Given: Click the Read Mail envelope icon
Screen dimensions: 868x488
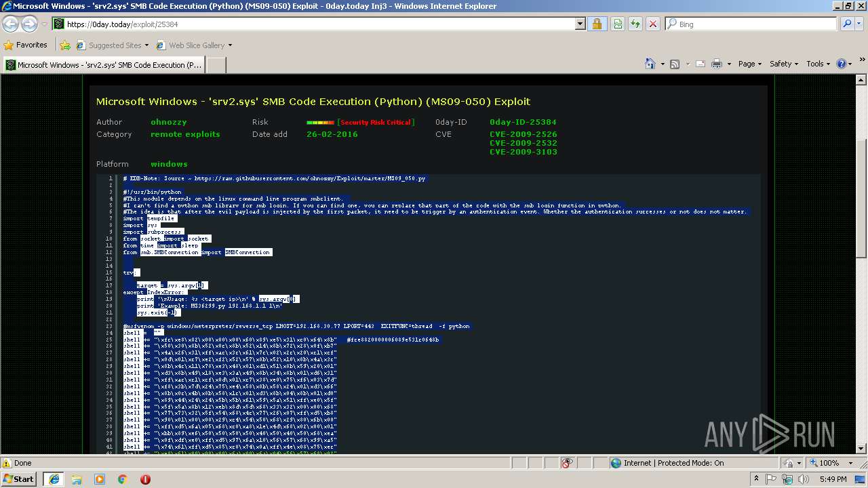Looking at the screenshot, I should pyautogui.click(x=700, y=64).
